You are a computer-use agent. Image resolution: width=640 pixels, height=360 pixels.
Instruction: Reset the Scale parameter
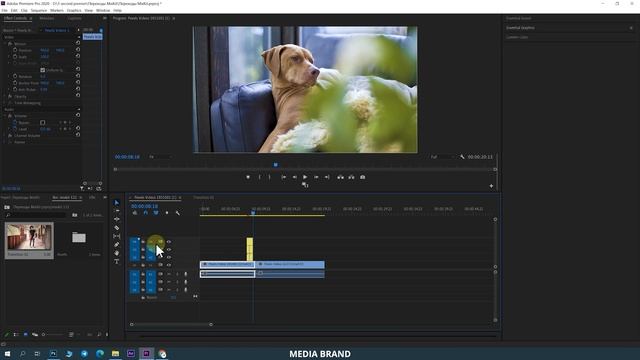(x=78, y=56)
